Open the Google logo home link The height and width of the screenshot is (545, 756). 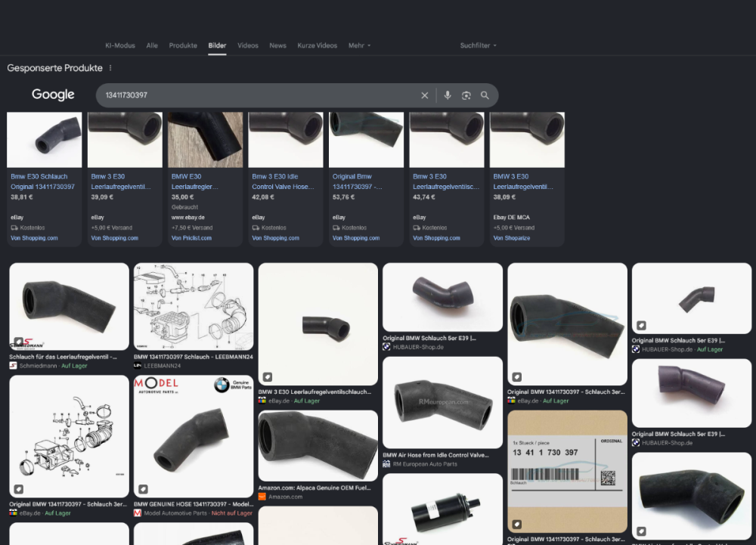coord(53,94)
